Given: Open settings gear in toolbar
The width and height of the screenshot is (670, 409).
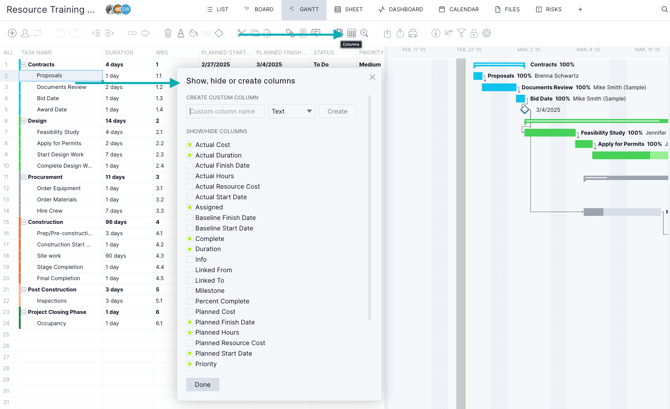Looking at the screenshot, I should pos(487,33).
